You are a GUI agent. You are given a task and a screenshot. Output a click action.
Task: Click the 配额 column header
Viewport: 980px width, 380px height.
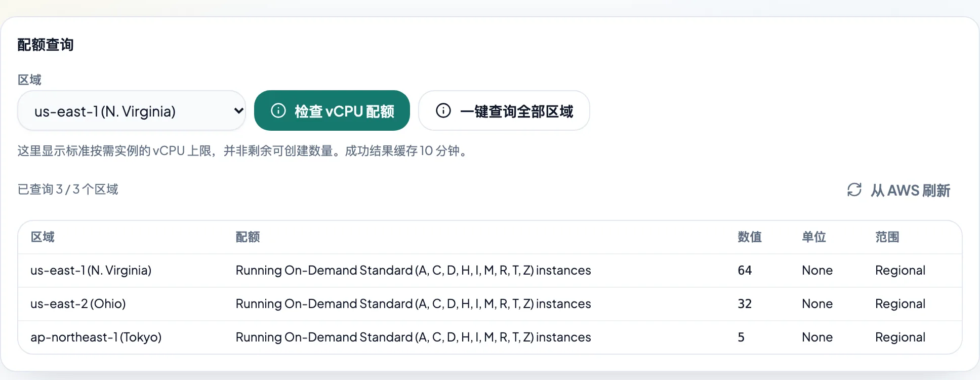click(248, 237)
